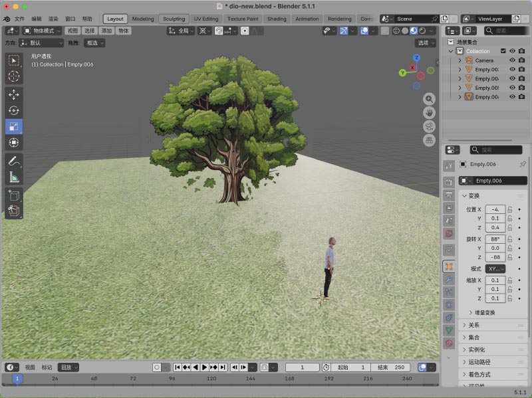Click the zoom magnifier viewport gizmo
The height and width of the screenshot is (398, 532).
coord(429,99)
